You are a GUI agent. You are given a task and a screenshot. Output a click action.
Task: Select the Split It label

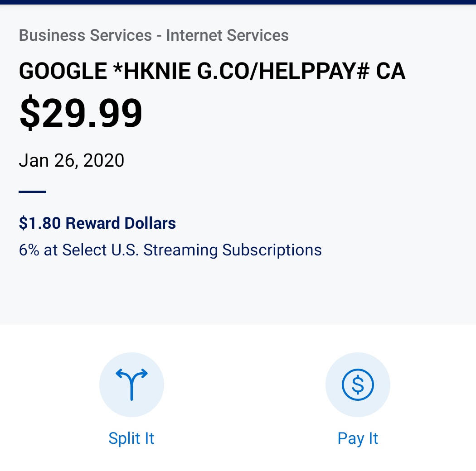pyautogui.click(x=131, y=438)
